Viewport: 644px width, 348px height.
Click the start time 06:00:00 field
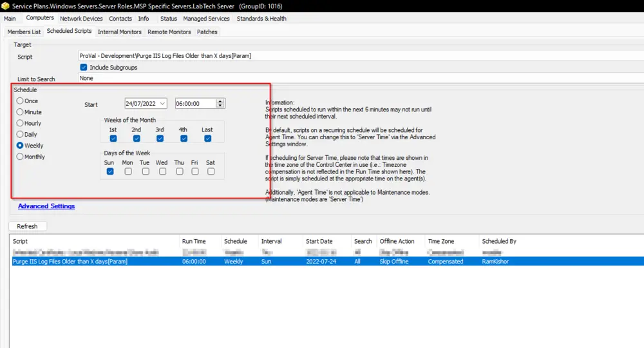pyautogui.click(x=196, y=104)
